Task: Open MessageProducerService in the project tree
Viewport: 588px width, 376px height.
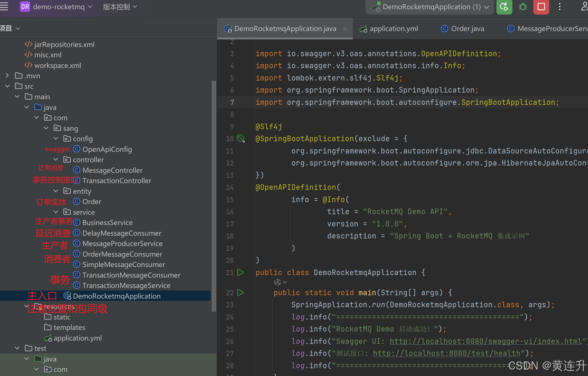Action: click(x=122, y=243)
